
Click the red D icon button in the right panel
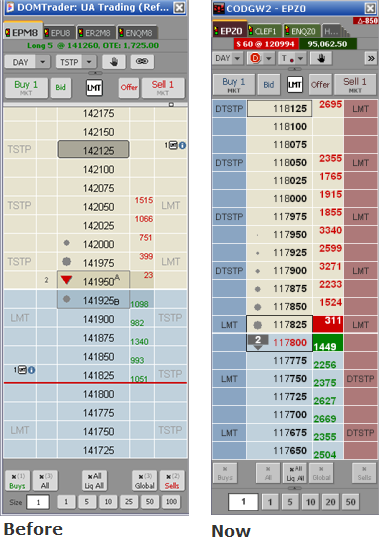255,58
